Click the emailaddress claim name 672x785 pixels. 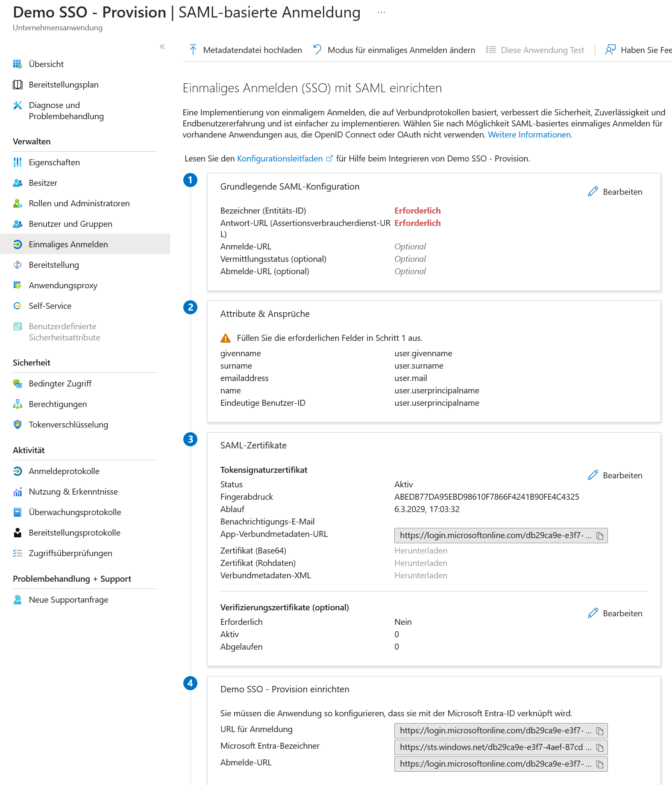(244, 378)
